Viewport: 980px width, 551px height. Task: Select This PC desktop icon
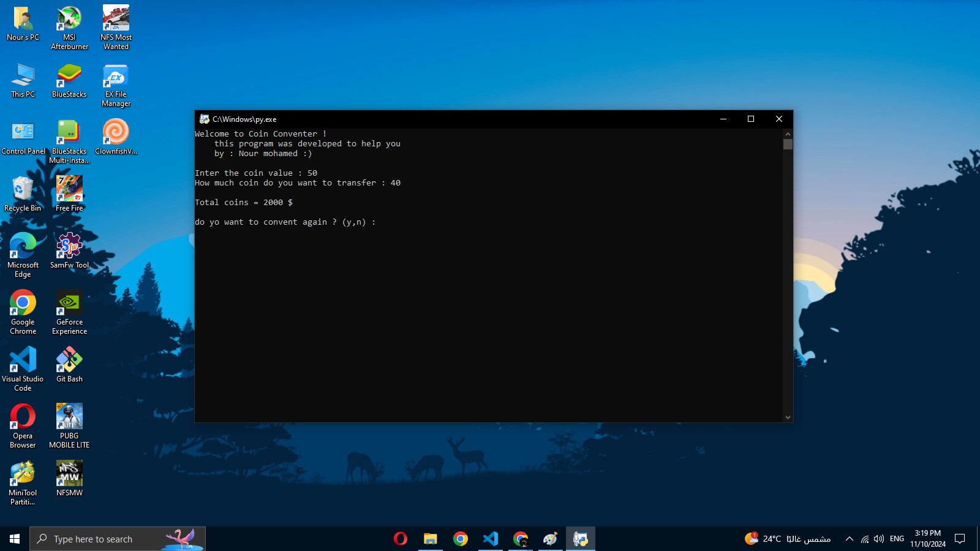23,81
